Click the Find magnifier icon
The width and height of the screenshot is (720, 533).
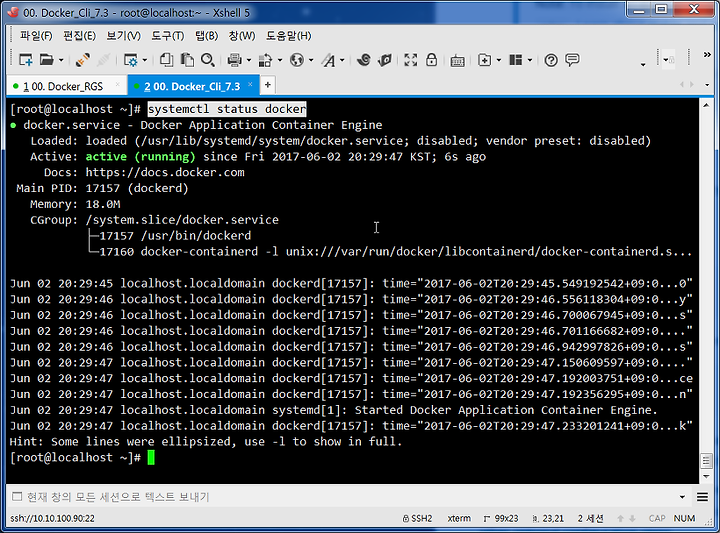(x=208, y=60)
